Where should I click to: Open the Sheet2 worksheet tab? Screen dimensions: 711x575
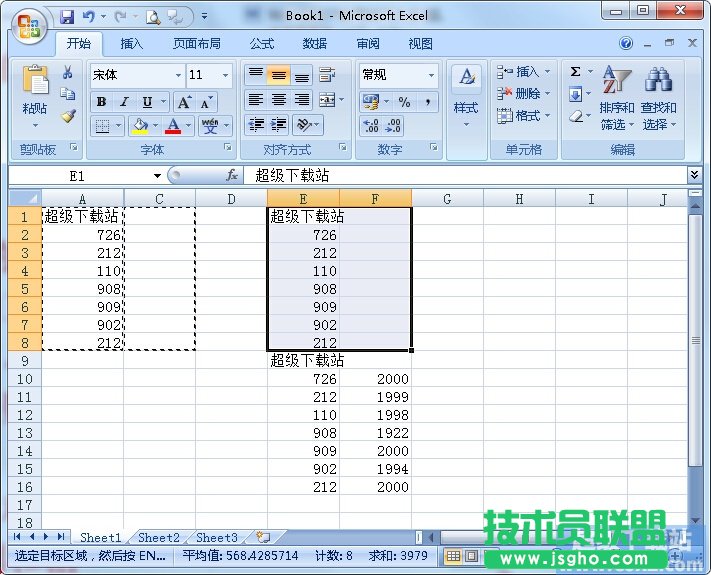click(x=159, y=537)
